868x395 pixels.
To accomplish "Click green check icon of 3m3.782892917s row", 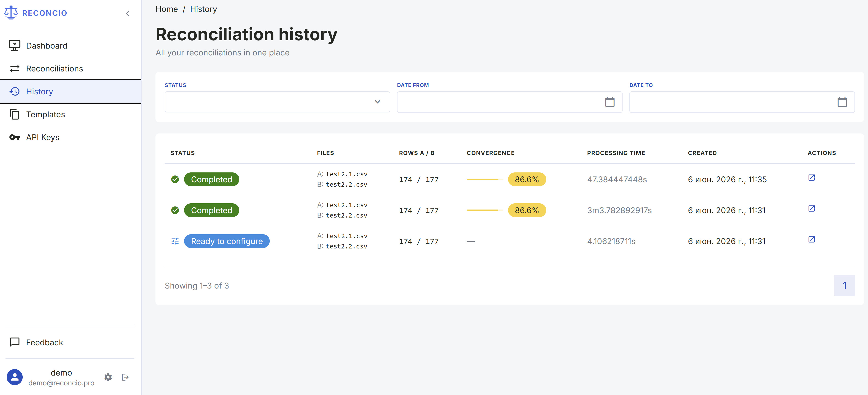I will click(175, 210).
